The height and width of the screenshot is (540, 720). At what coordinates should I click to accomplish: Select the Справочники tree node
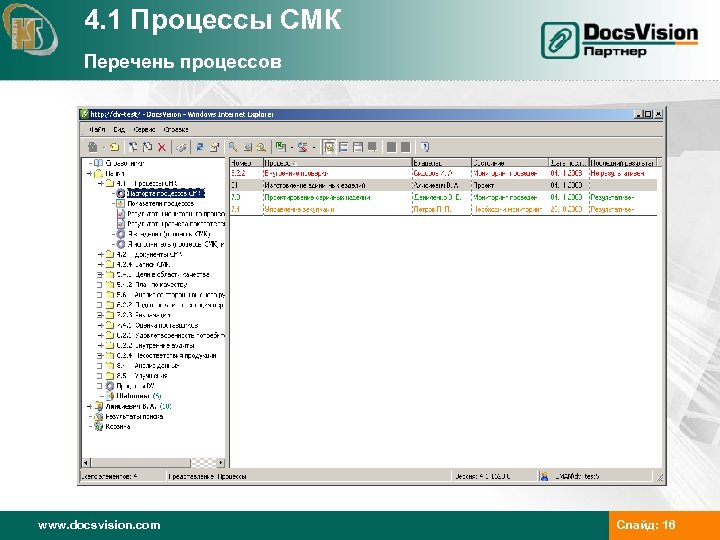click(124, 163)
